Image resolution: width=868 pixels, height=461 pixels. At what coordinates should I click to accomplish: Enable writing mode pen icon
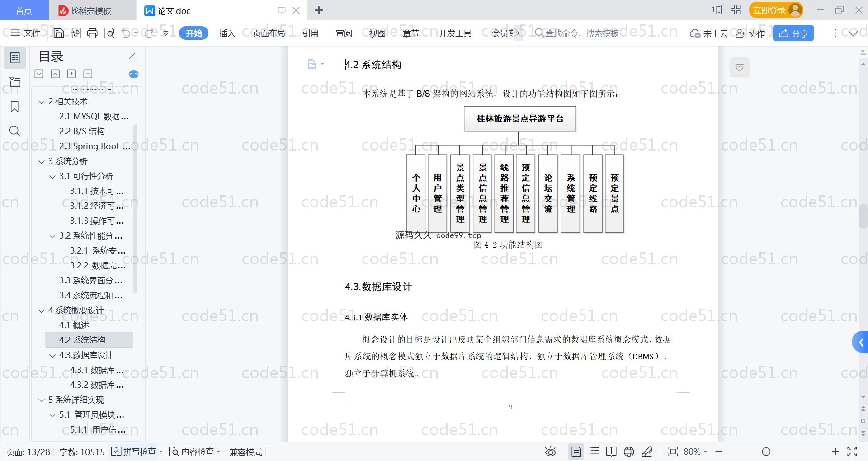point(647,452)
